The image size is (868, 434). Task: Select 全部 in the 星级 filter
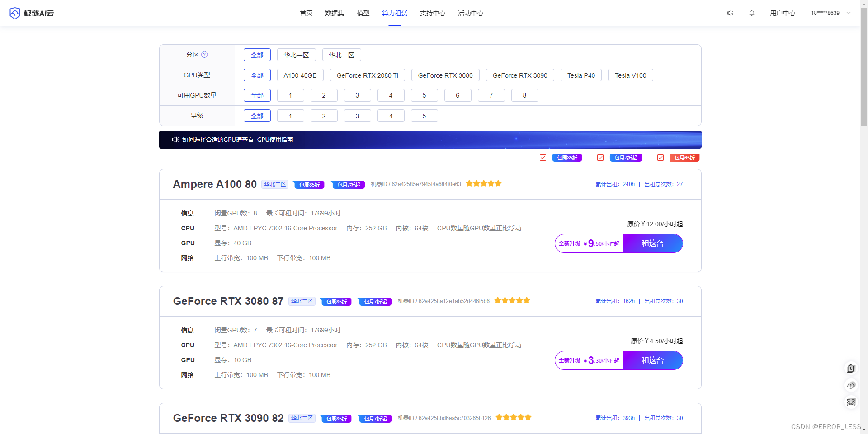257,116
